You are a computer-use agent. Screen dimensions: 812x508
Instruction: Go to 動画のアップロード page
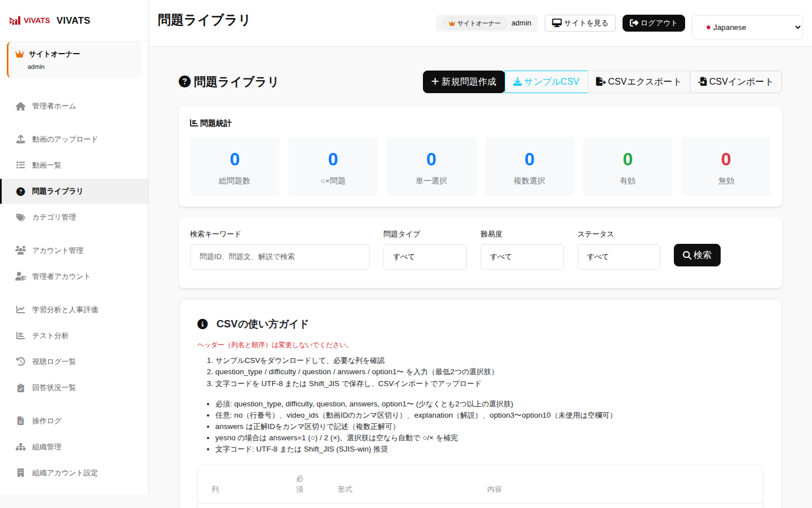pos(74,139)
